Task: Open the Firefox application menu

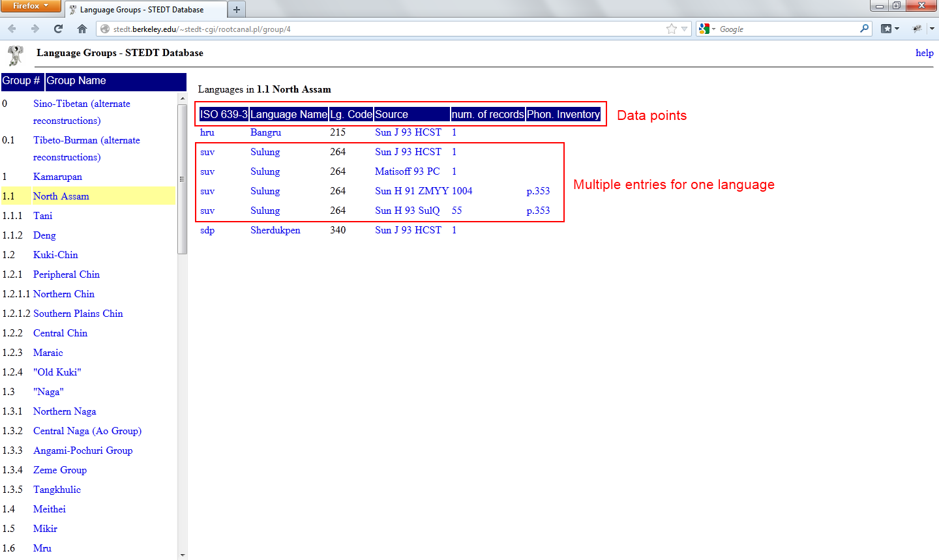Action: pyautogui.click(x=31, y=6)
